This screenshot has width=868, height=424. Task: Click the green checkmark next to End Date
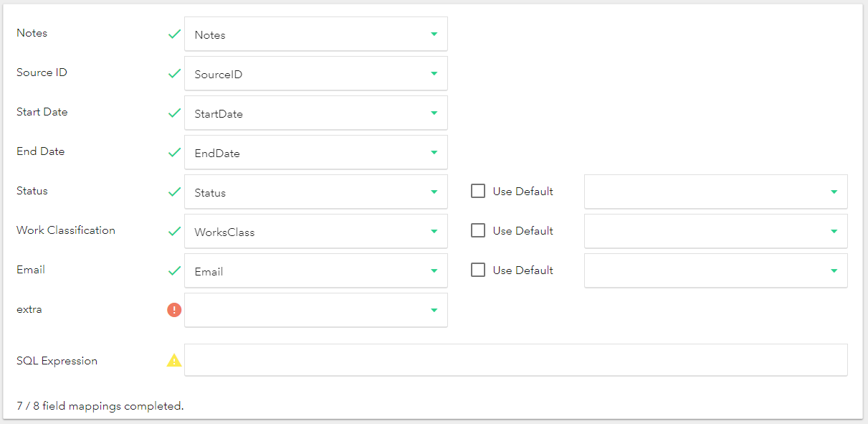(x=174, y=152)
